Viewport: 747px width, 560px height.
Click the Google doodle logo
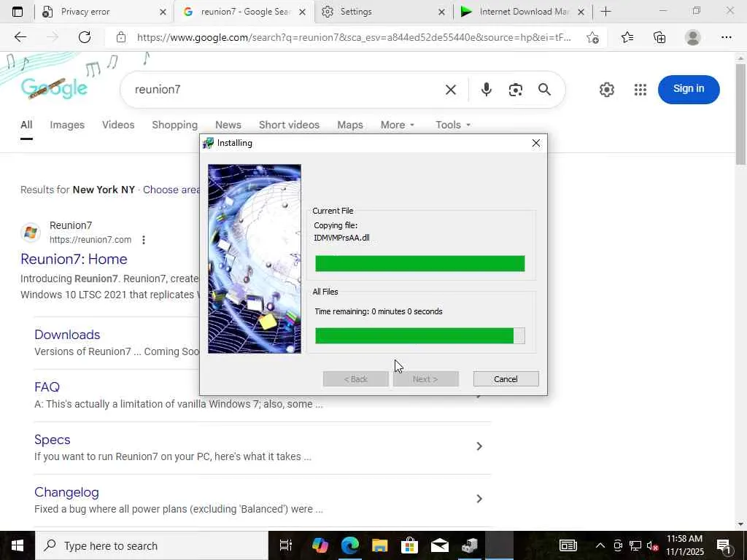(54, 88)
